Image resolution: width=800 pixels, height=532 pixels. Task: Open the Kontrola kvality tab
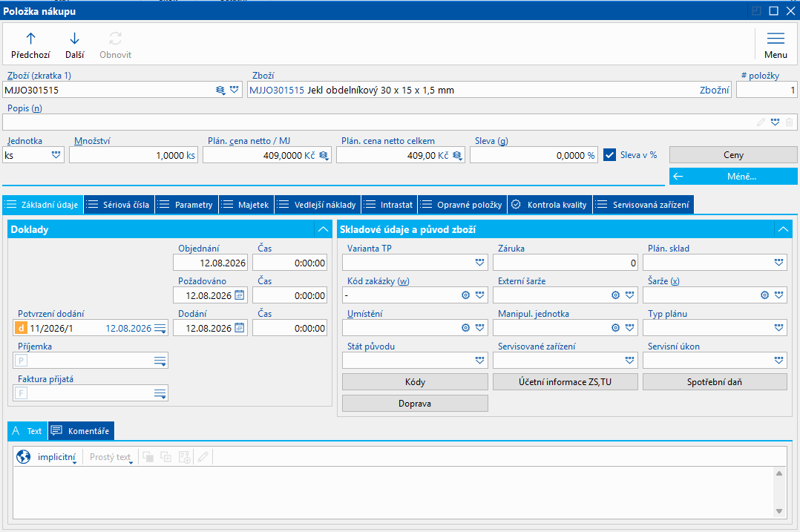point(549,205)
